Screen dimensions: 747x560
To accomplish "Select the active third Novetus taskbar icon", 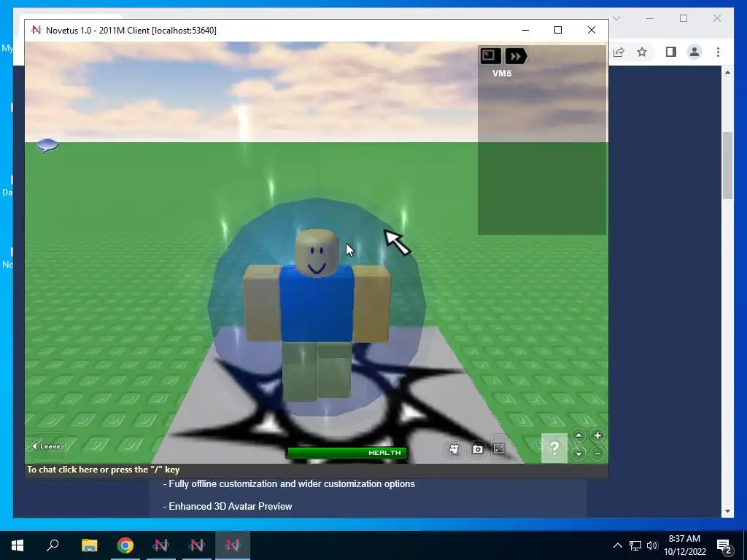I will (233, 545).
